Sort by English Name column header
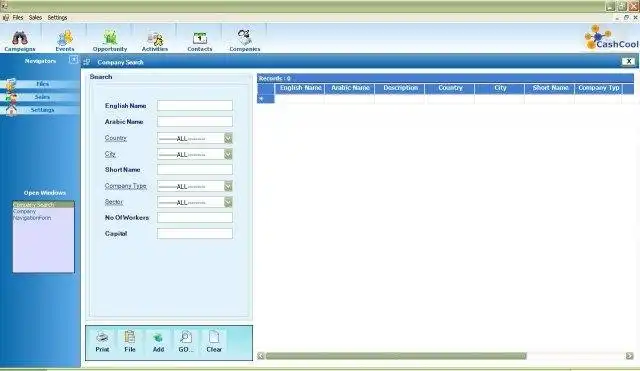Screen dimensions: 640x371 300,88
